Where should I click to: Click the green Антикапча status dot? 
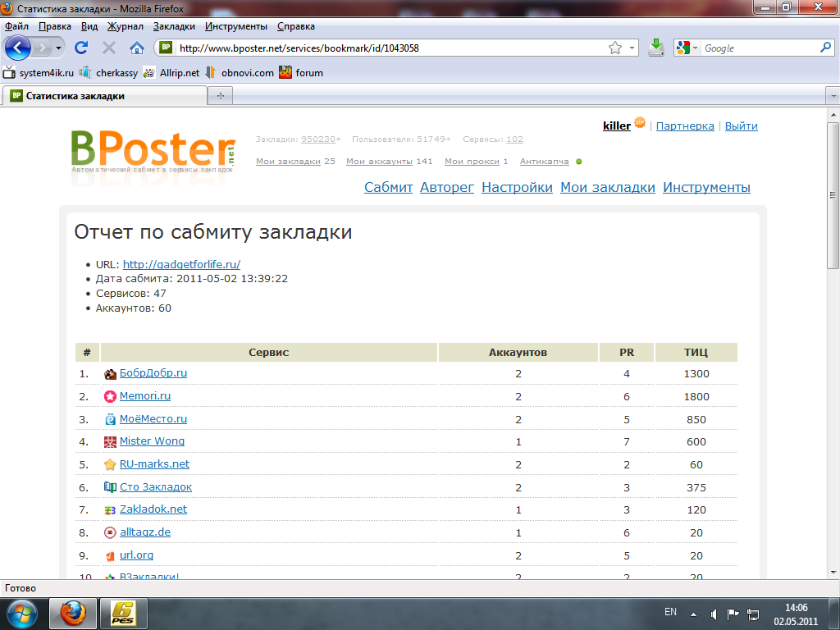point(579,162)
